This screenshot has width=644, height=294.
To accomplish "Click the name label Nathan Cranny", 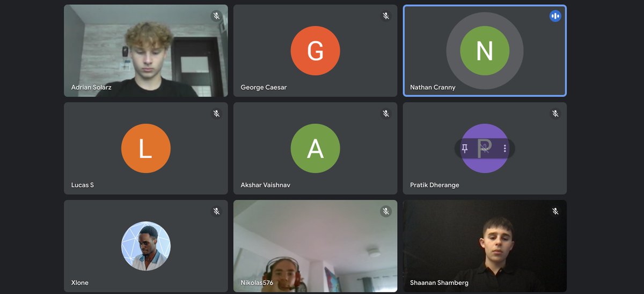I will (433, 87).
